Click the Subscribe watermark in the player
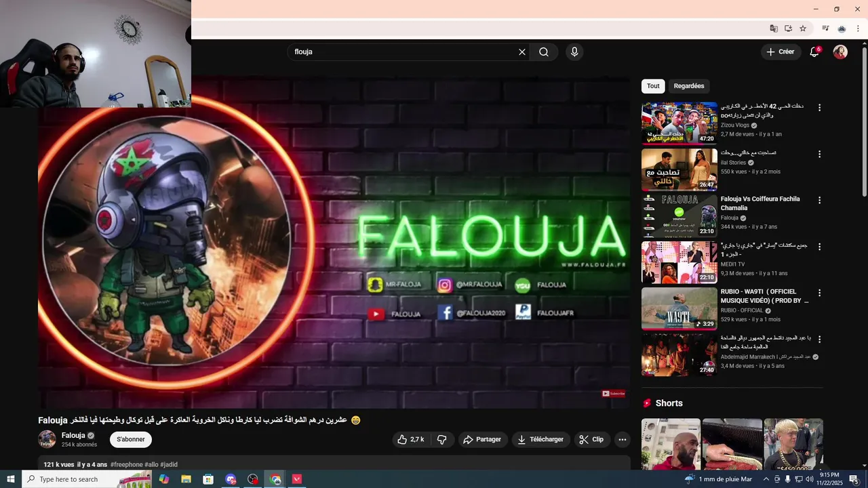The image size is (868, 488). click(614, 394)
